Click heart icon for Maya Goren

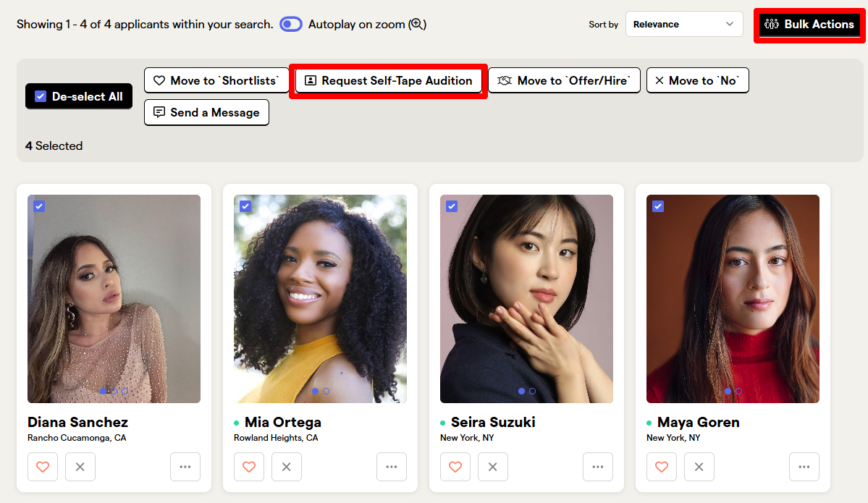coord(662,467)
